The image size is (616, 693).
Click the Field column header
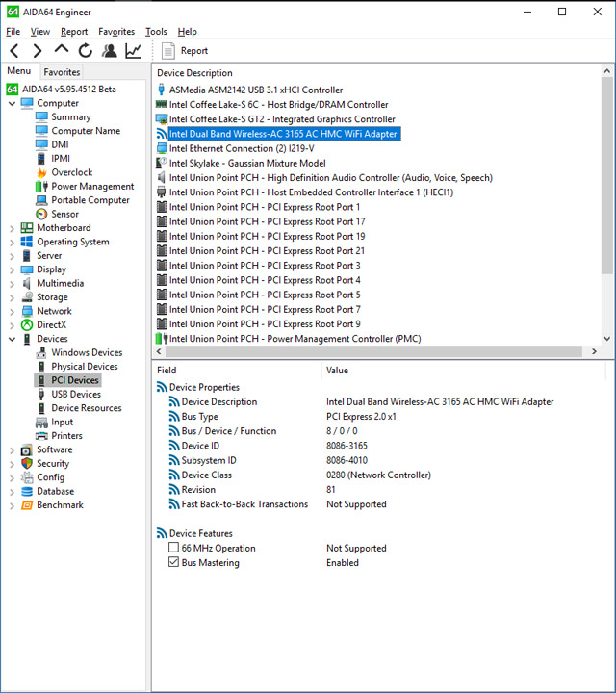pyautogui.click(x=167, y=371)
